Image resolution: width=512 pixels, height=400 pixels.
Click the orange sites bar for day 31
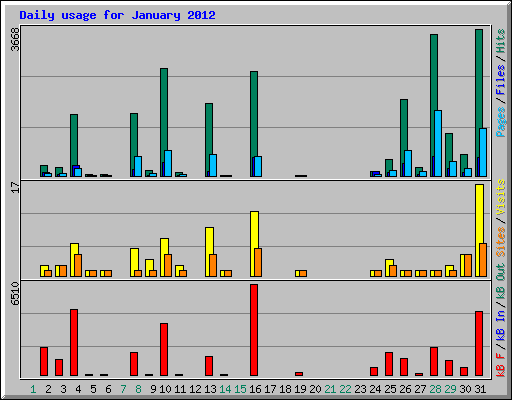point(483,260)
